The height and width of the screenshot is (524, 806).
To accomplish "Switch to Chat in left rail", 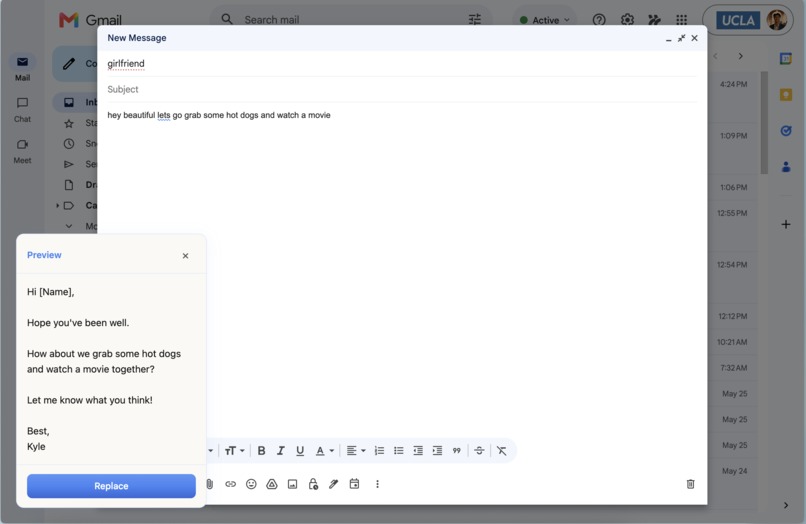I will point(22,110).
